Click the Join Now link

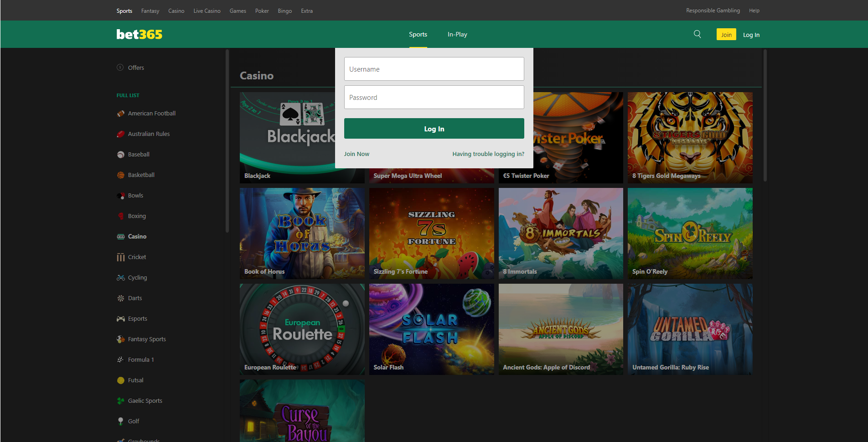tap(356, 154)
